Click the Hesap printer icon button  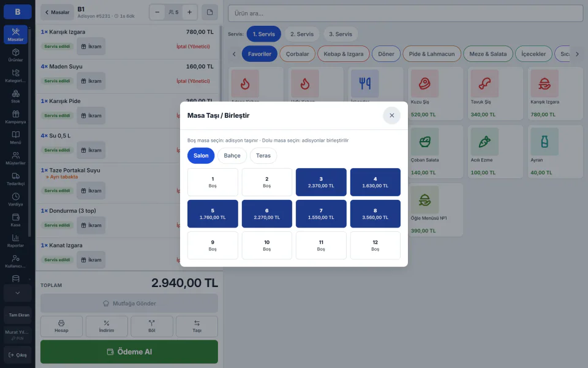61,326
